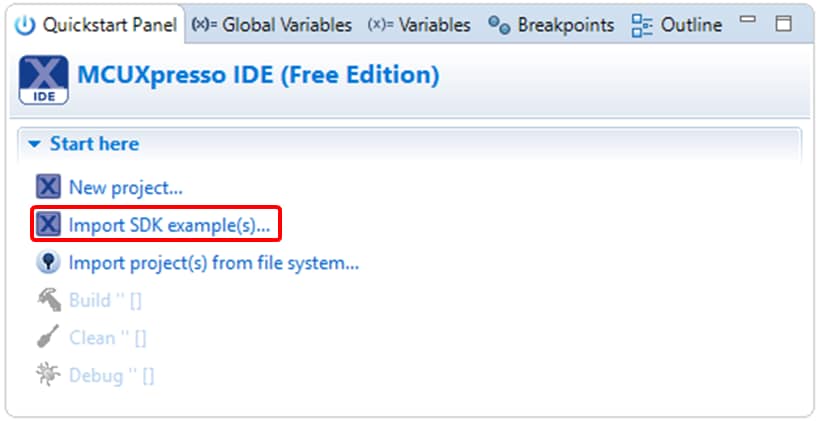
Task: Switch to the Global Variables tab
Action: pyautogui.click(x=273, y=25)
